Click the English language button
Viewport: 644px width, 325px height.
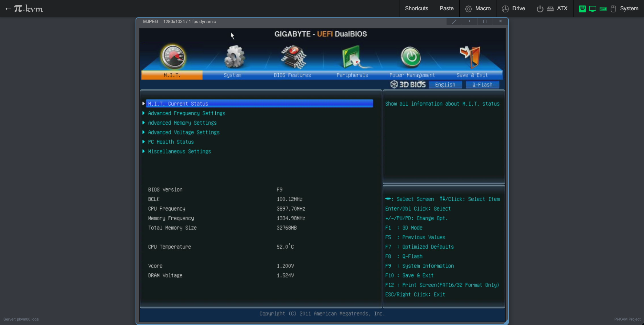[x=445, y=85]
